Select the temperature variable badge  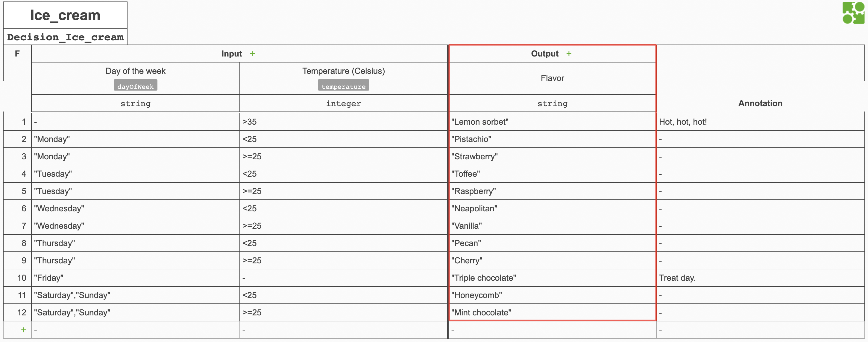343,86
